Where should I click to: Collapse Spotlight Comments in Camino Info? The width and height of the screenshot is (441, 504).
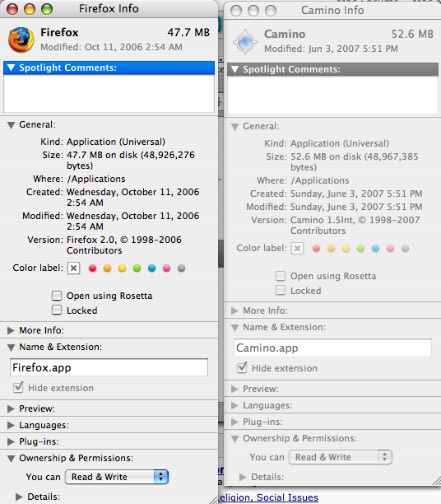235,69
